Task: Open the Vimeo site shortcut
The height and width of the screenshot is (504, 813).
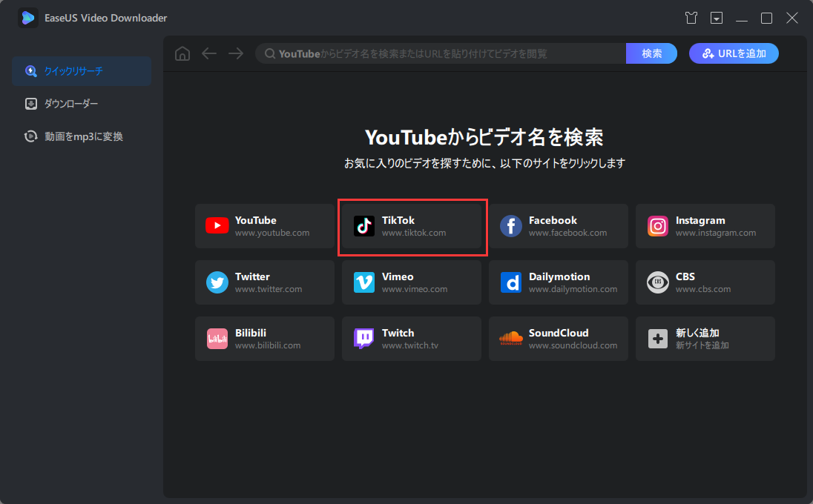Action: (x=412, y=282)
